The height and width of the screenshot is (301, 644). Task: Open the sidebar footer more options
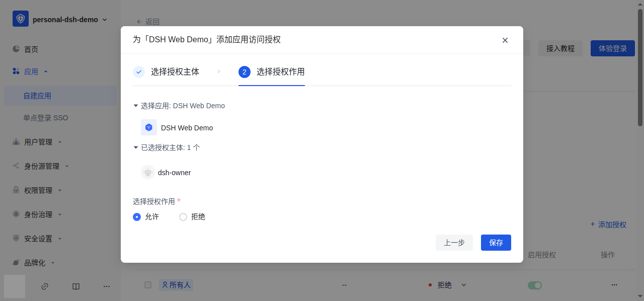(x=107, y=286)
